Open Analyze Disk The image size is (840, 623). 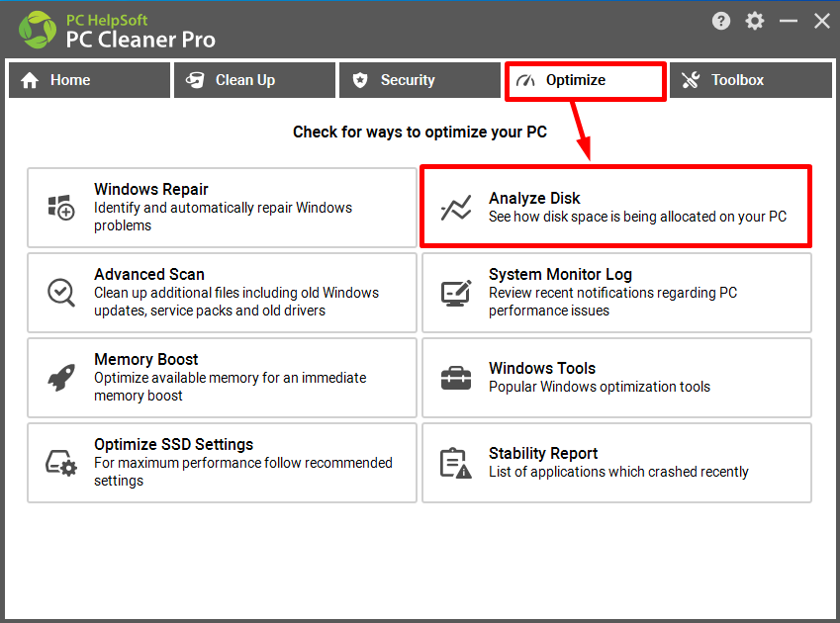point(616,207)
